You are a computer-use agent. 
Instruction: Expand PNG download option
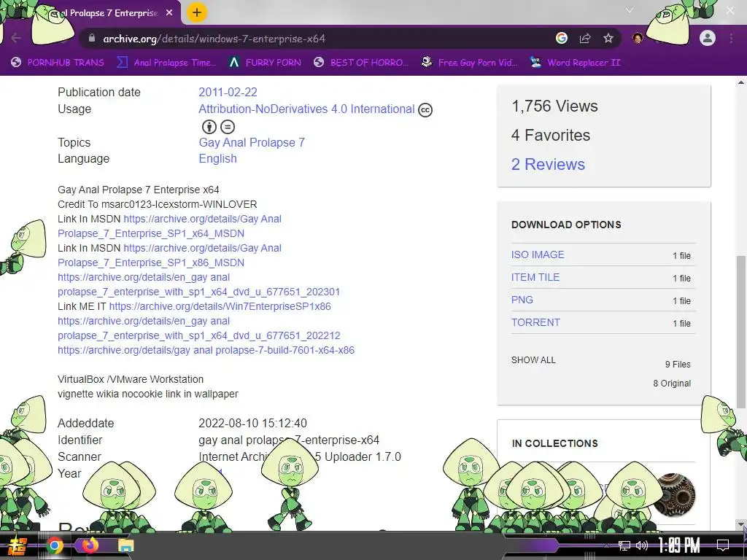click(522, 300)
